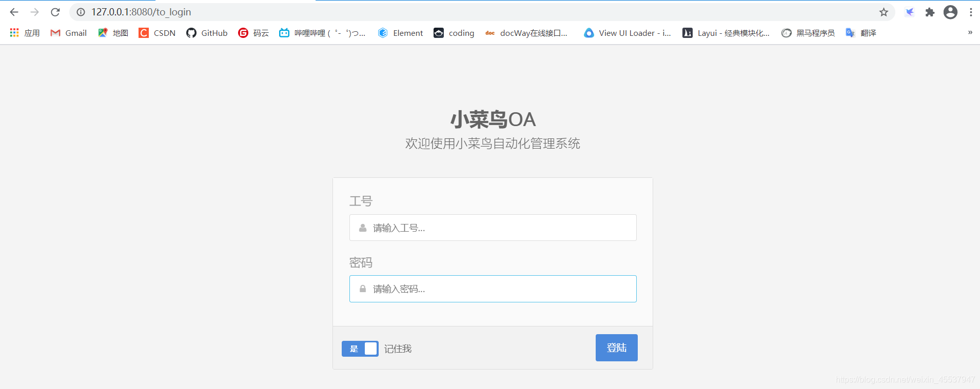Open the 哔哩哔哩 bookmark

(322, 33)
